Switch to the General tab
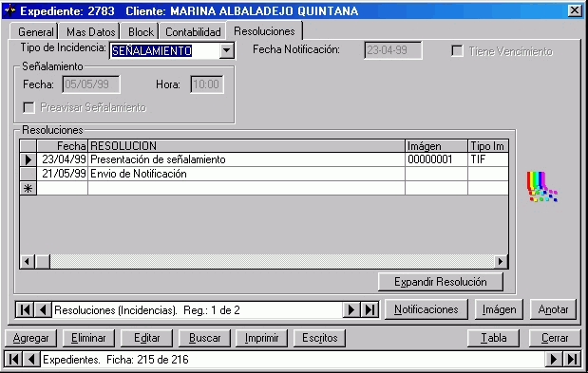Image resolution: width=588 pixels, height=373 pixels. (35, 32)
